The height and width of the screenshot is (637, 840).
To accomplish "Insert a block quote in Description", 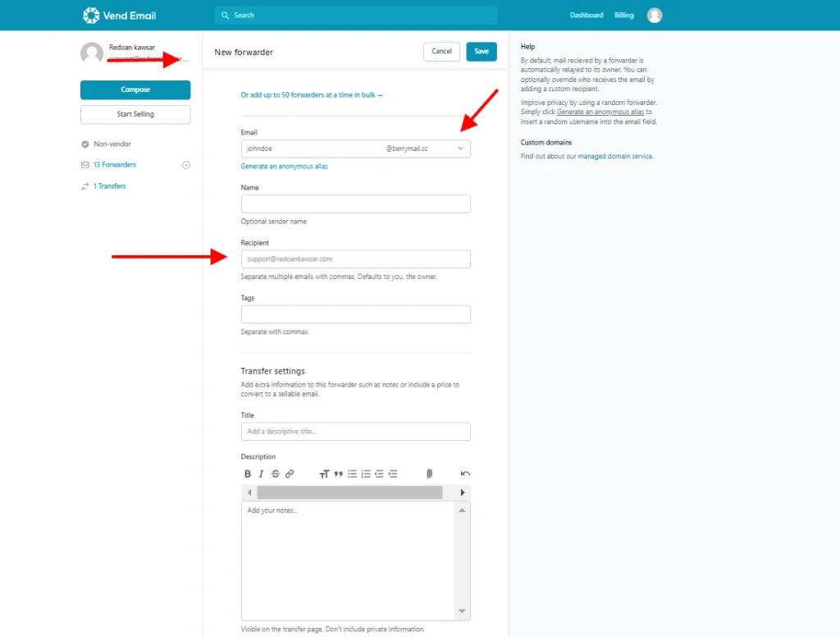I will point(338,474).
